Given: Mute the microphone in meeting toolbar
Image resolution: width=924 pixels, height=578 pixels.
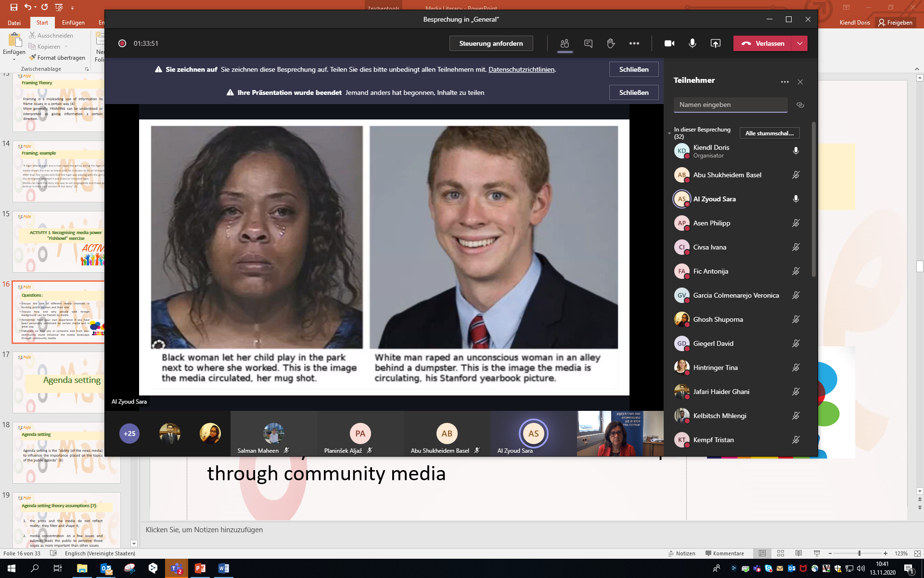Looking at the screenshot, I should tap(692, 43).
